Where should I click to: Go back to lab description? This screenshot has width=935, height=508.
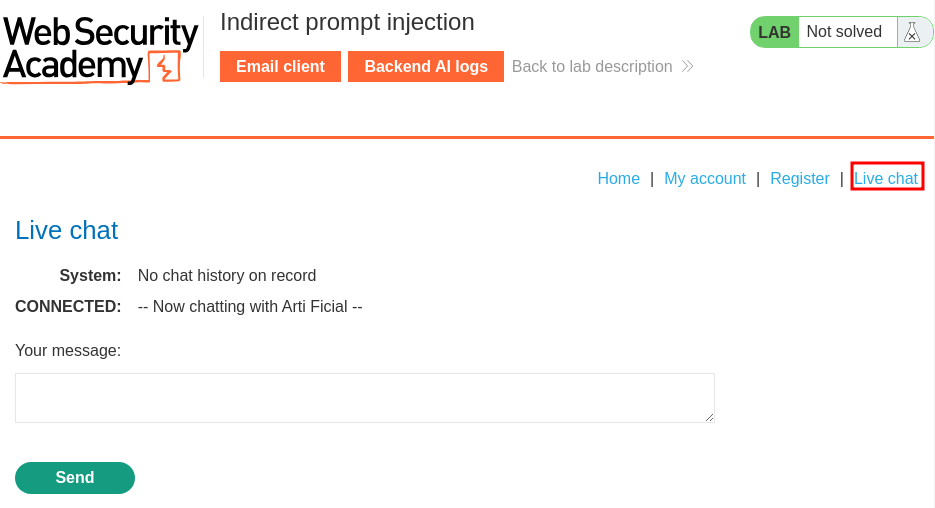click(x=592, y=66)
